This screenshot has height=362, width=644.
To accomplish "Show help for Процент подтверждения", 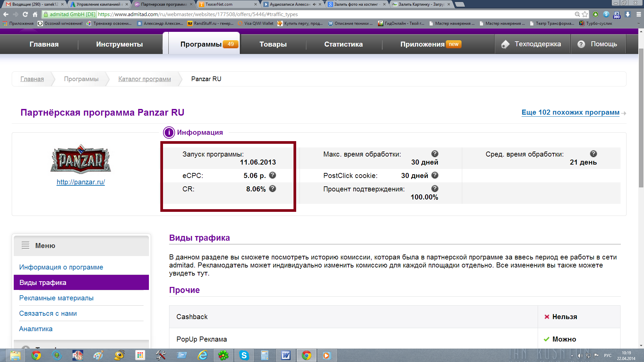I will (x=435, y=189).
